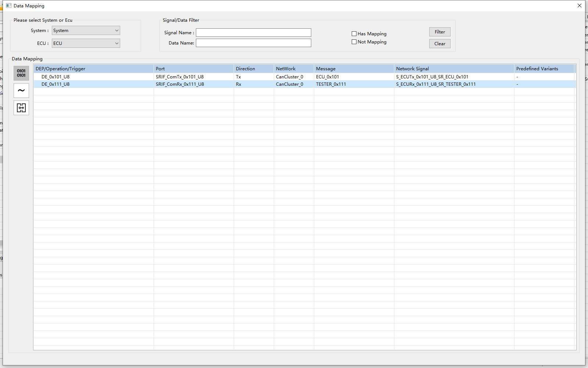Click the tilde signal mapping icon
588x368 pixels.
(x=21, y=91)
